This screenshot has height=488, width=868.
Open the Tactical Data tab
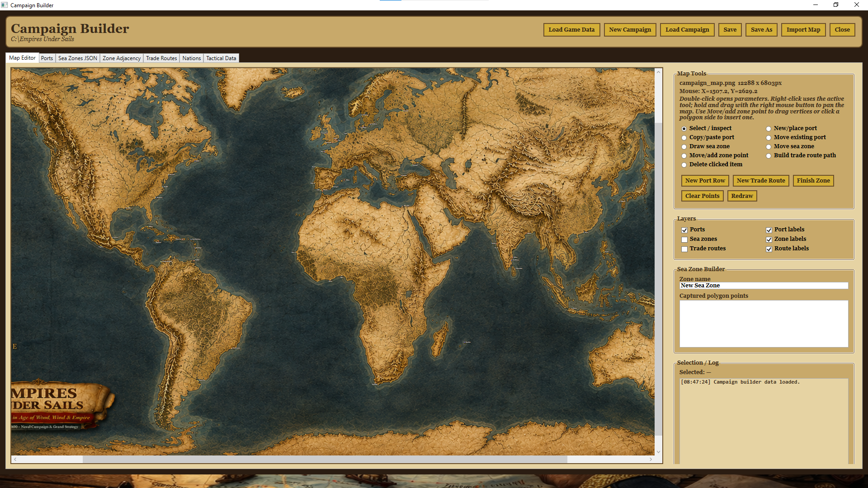(221, 58)
